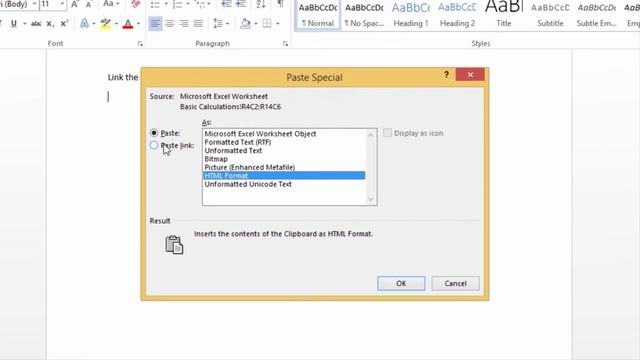Expand font color dropdown arrow
640x360 pixels.
click(x=138, y=24)
